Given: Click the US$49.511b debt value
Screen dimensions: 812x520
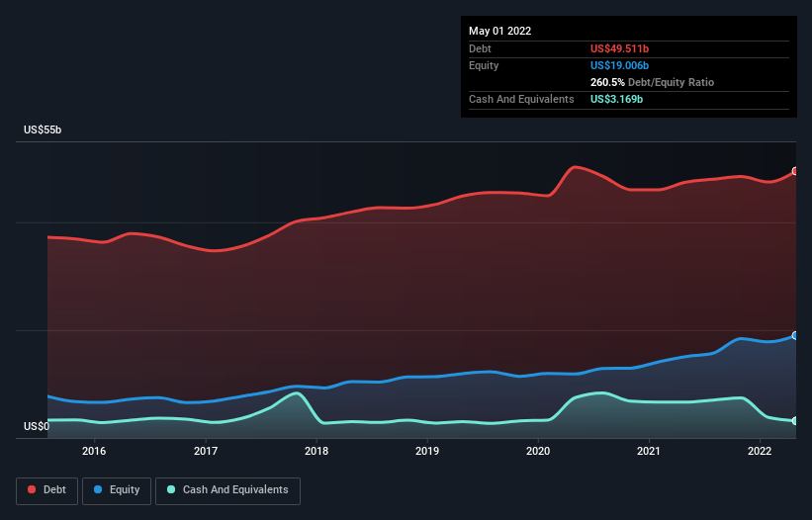Looking at the screenshot, I should tap(619, 48).
